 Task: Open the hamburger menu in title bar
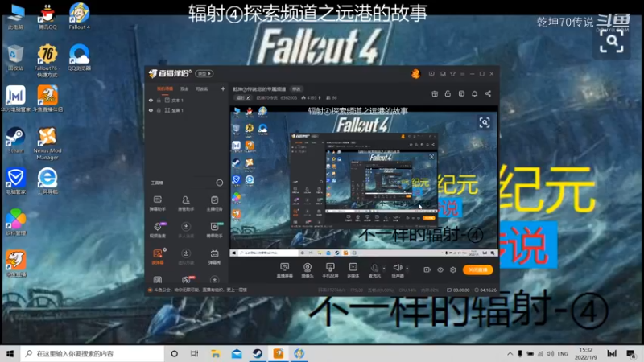tap(462, 74)
